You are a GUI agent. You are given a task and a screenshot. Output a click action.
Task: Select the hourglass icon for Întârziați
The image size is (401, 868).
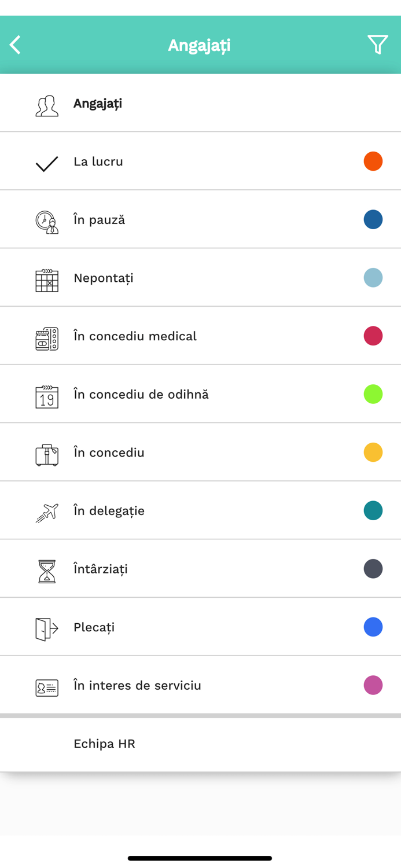47,569
